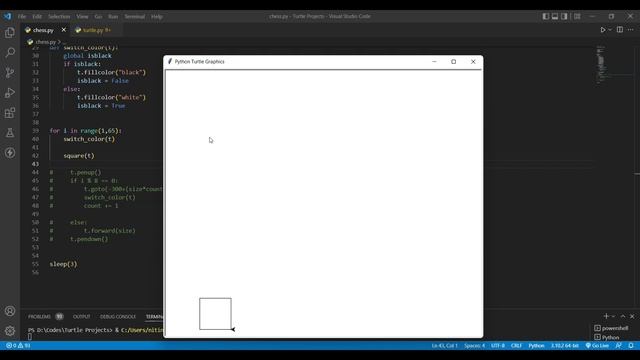
Task: Open the Accounts menu icon
Action: pos(10,311)
